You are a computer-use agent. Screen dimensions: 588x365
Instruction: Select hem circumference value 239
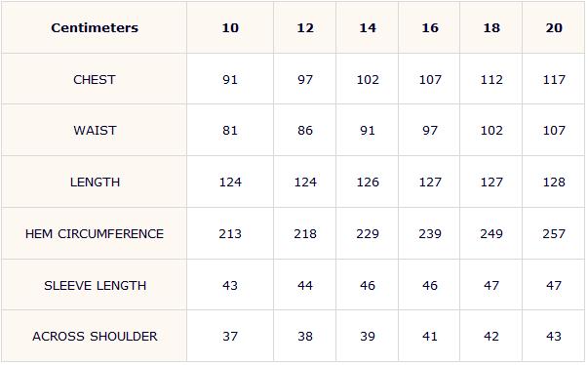point(430,233)
